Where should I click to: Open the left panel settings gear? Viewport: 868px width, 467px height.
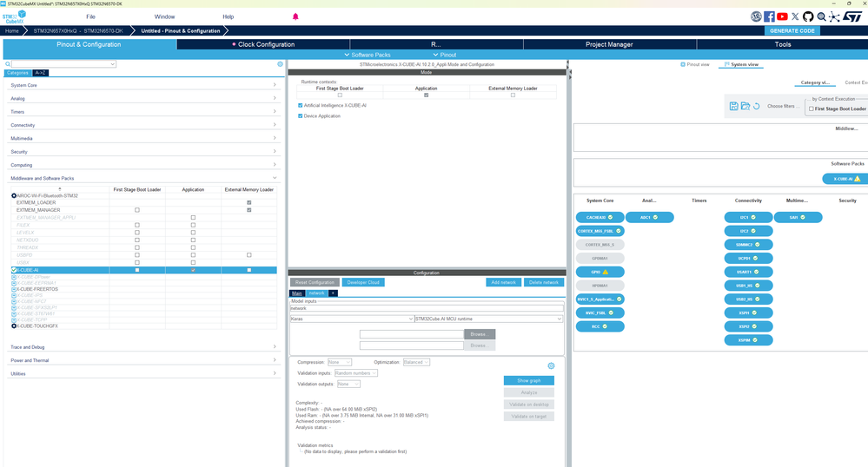280,64
